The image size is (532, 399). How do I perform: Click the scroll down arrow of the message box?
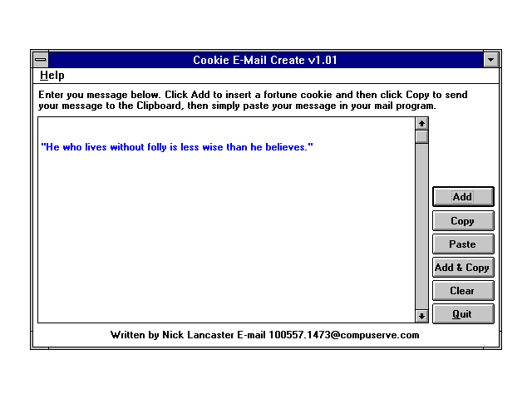pyautogui.click(x=421, y=315)
